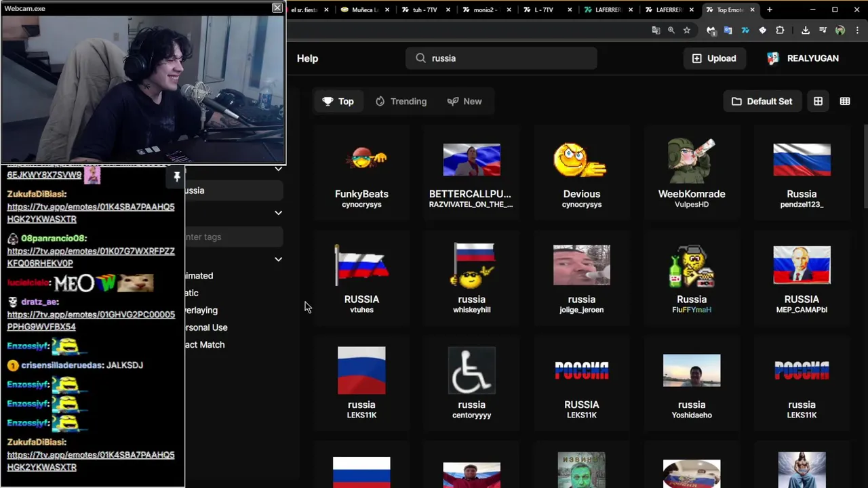Open the Chrome downloads icon
This screenshot has height=488, width=868.
(x=806, y=30)
